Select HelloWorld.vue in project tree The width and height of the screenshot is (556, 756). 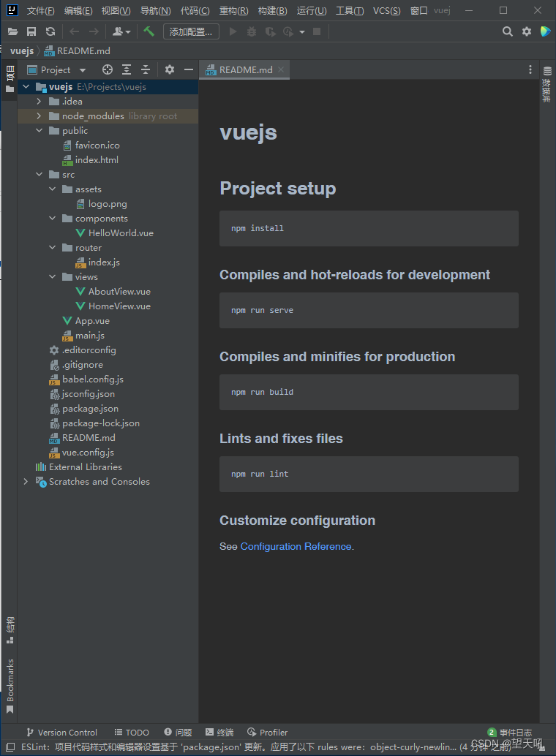121,233
